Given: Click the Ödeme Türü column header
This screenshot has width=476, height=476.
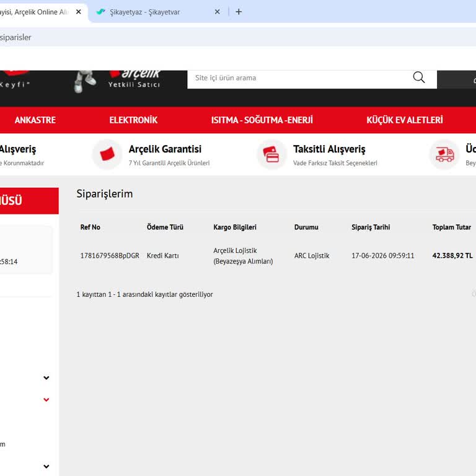Looking at the screenshot, I should pyautogui.click(x=165, y=227).
